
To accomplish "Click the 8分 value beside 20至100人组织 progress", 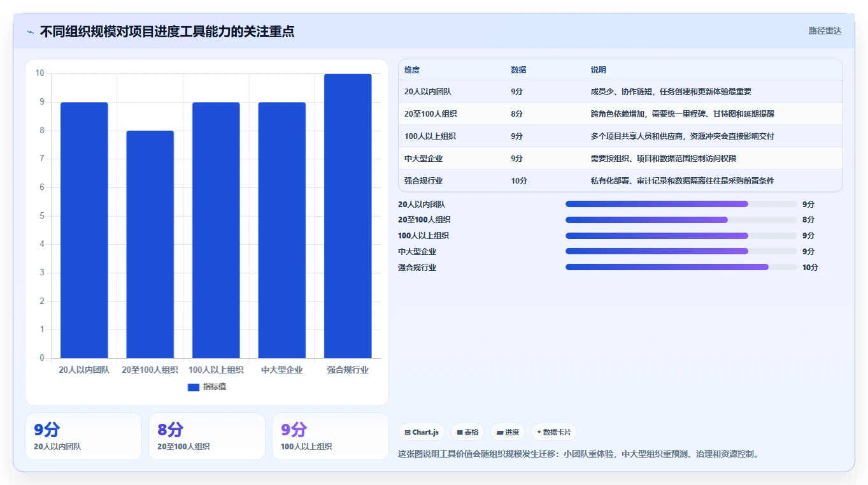I will coord(808,220).
